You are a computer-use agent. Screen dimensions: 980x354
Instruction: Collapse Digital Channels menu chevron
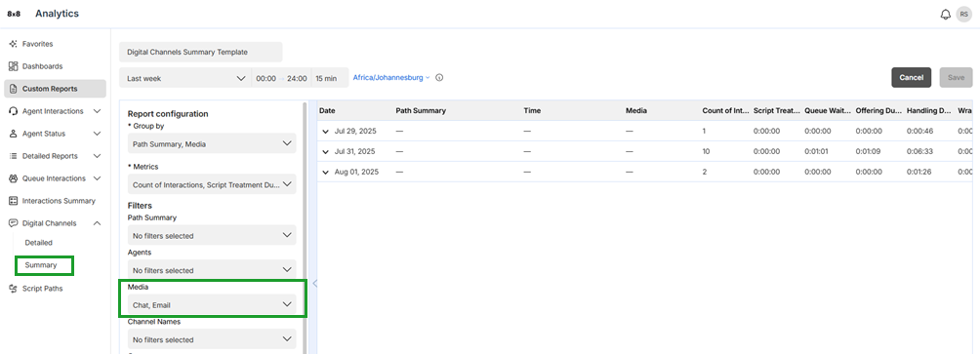97,223
